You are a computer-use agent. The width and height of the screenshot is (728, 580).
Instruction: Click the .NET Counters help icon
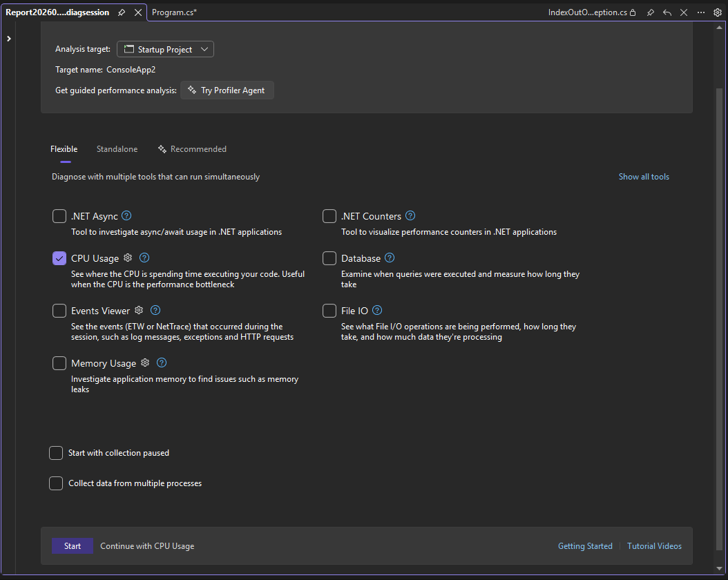[410, 215]
